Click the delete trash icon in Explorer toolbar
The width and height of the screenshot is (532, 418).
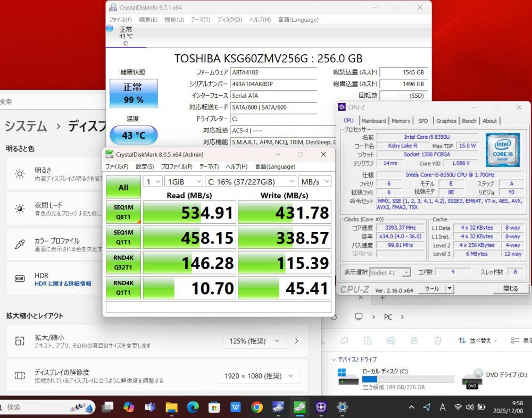(x=437, y=340)
